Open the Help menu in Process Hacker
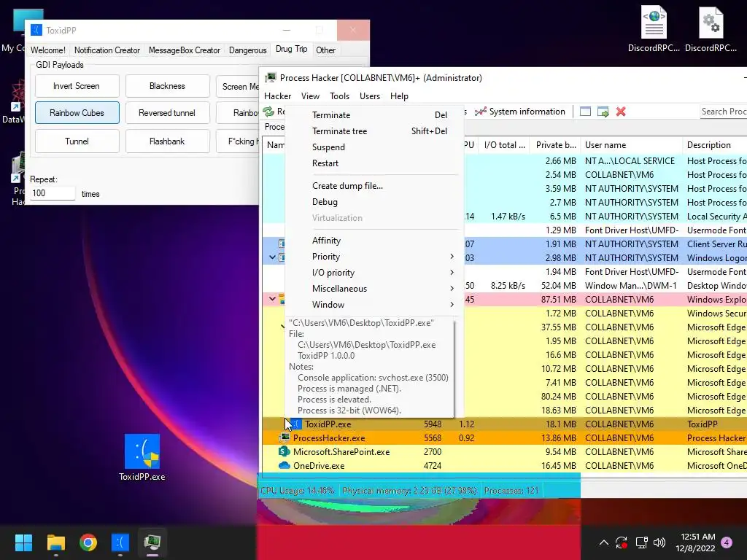 coord(399,96)
